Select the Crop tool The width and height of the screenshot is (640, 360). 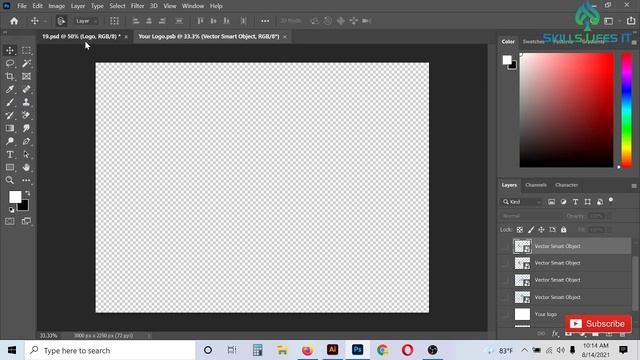point(10,76)
